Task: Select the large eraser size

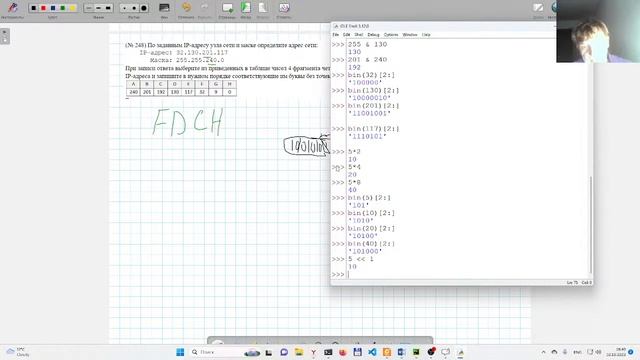Action: coord(144,8)
